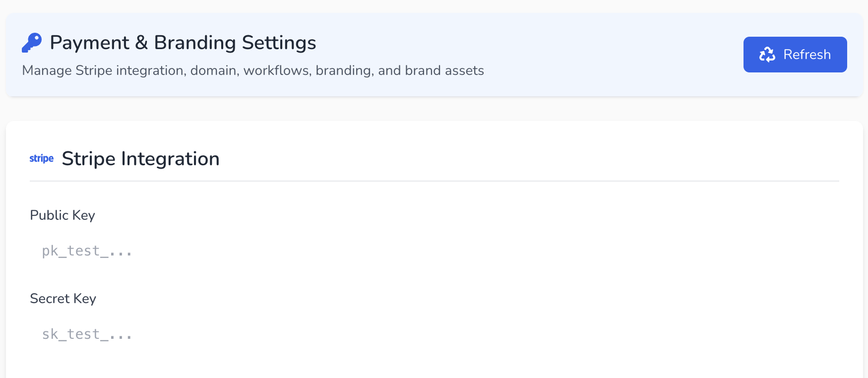Click the word workflows in the description
The height and width of the screenshot is (378, 868).
pos(277,70)
